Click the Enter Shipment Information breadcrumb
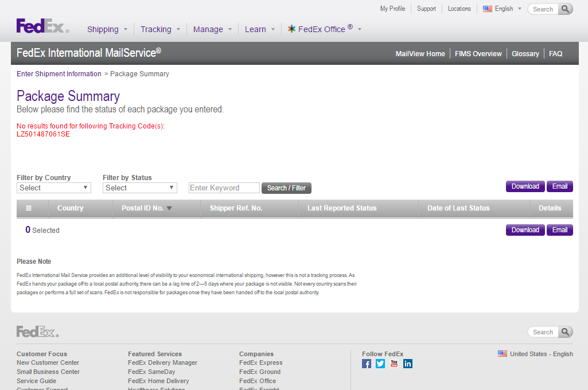This screenshot has height=390, width=588. [x=59, y=74]
